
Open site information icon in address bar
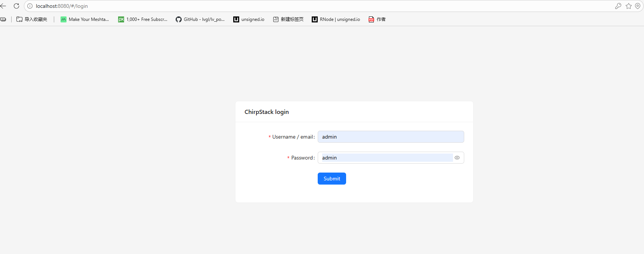(30, 6)
